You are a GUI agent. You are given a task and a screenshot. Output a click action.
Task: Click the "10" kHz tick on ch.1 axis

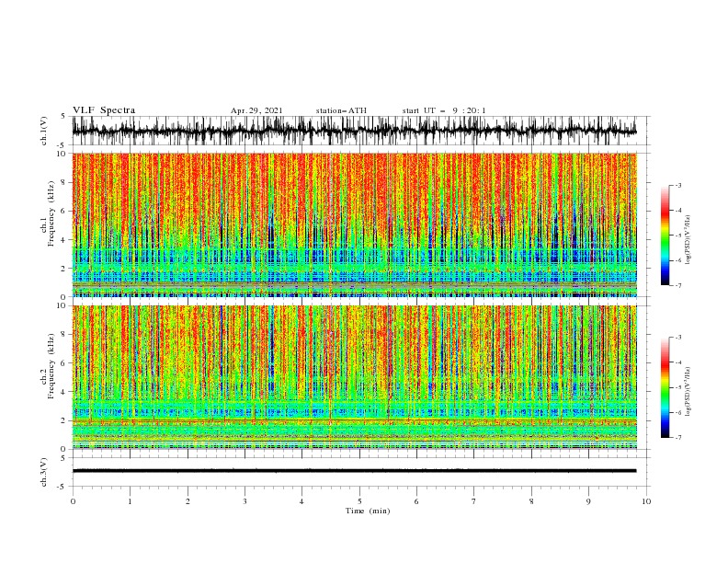point(63,154)
